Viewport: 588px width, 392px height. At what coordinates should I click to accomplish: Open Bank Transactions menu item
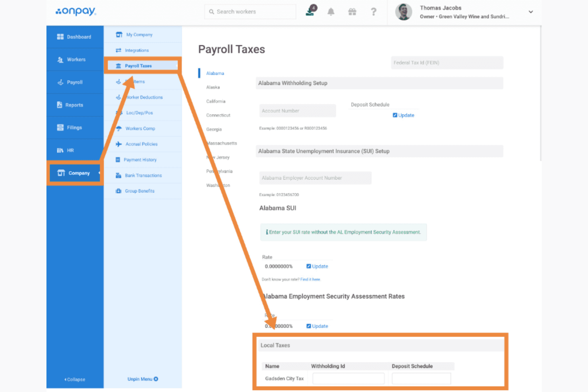pos(143,176)
